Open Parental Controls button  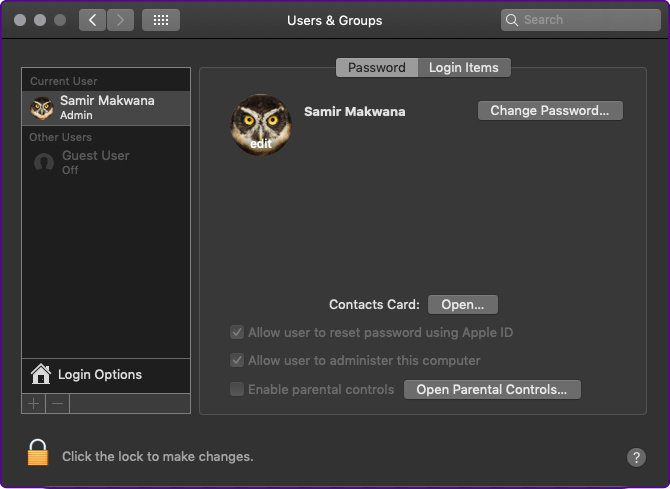492,389
